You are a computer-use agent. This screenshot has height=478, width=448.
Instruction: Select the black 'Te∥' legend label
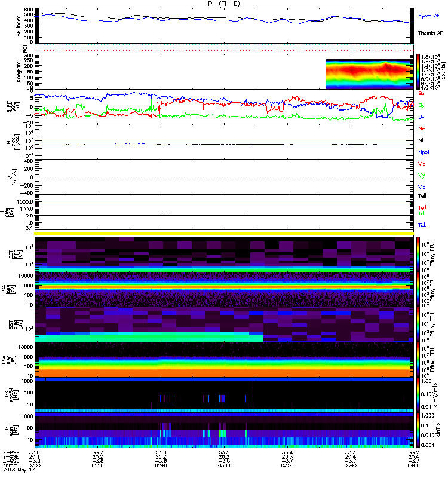[422, 196]
